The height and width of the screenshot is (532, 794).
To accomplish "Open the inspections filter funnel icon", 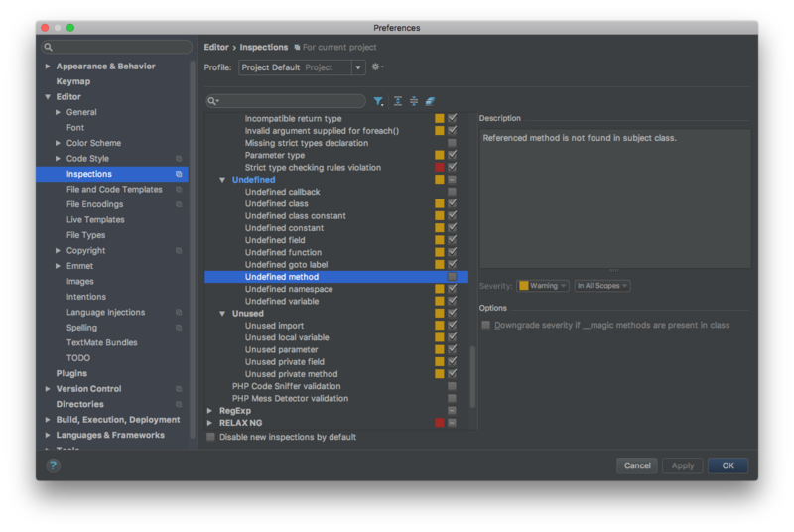I will [378, 101].
